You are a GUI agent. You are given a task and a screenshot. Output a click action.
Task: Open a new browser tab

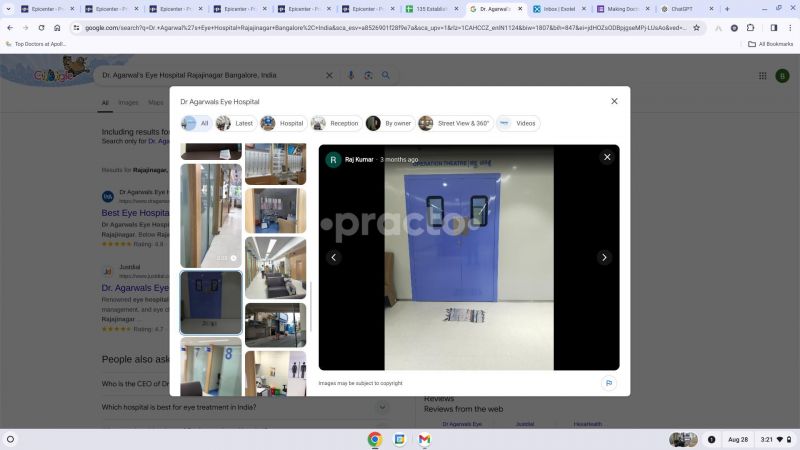pyautogui.click(x=727, y=9)
